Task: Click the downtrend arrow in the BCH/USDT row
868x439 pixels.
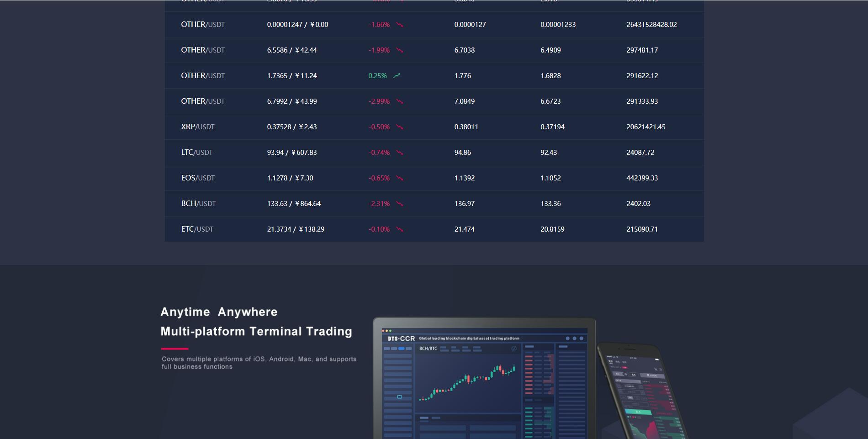Action: point(399,204)
